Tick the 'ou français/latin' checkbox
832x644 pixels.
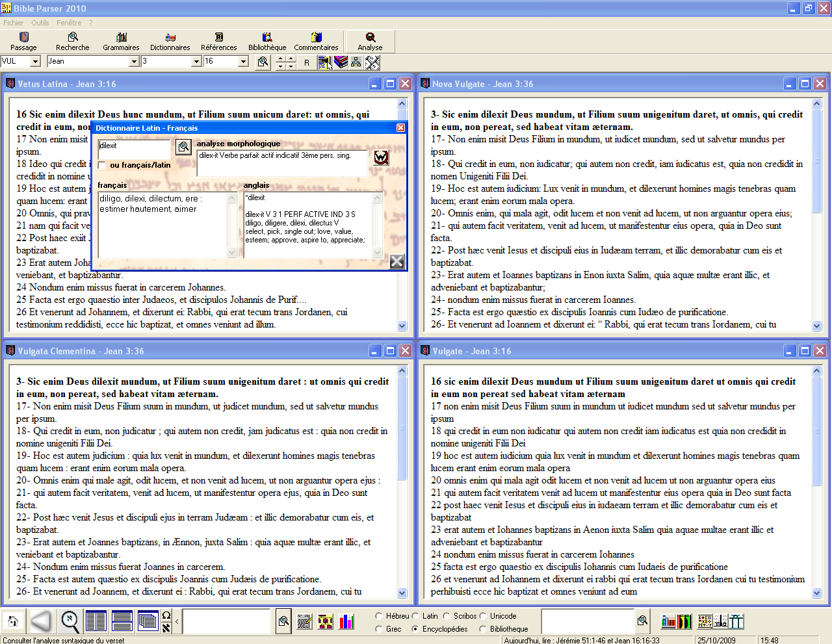click(102, 166)
